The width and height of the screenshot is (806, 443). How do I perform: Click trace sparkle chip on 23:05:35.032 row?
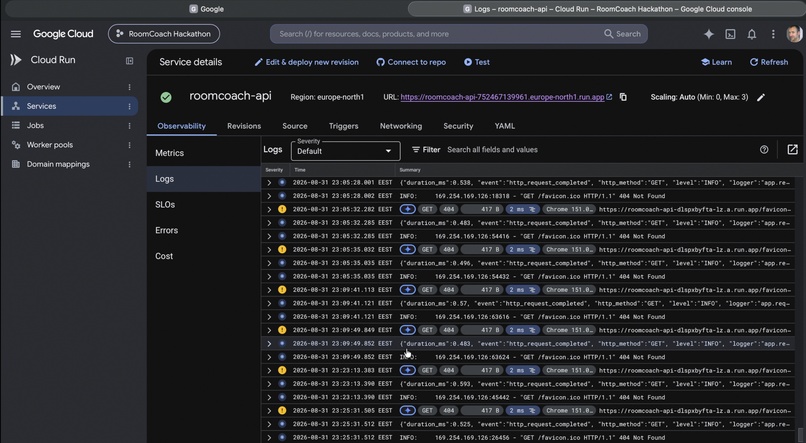click(x=408, y=250)
